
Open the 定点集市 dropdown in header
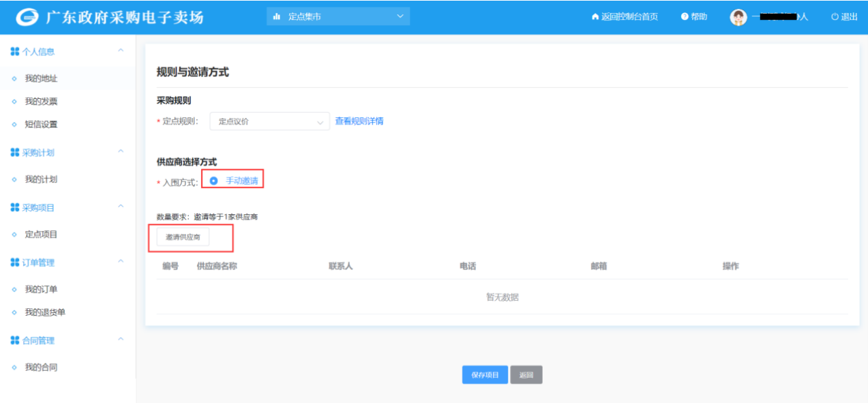[338, 17]
